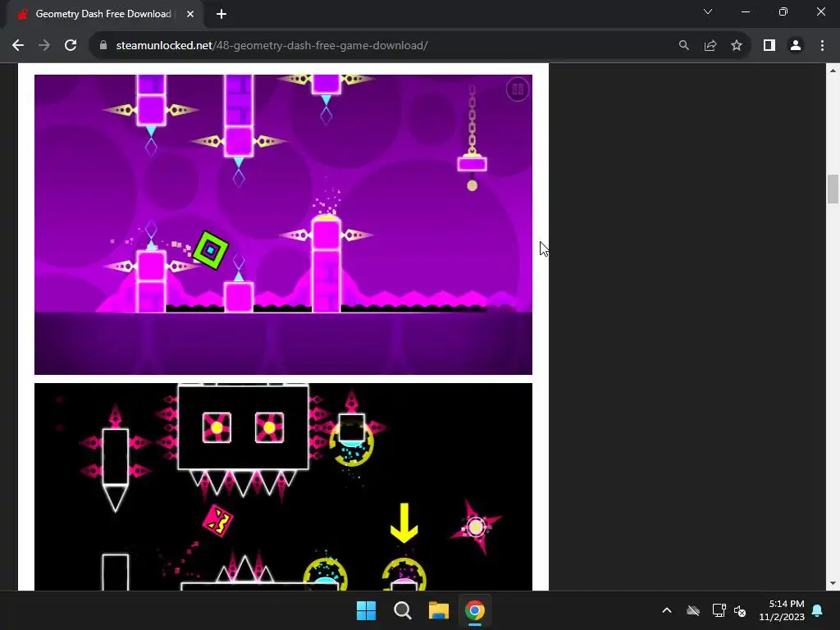
Task: Show hidden system tray icons
Action: [x=667, y=610]
